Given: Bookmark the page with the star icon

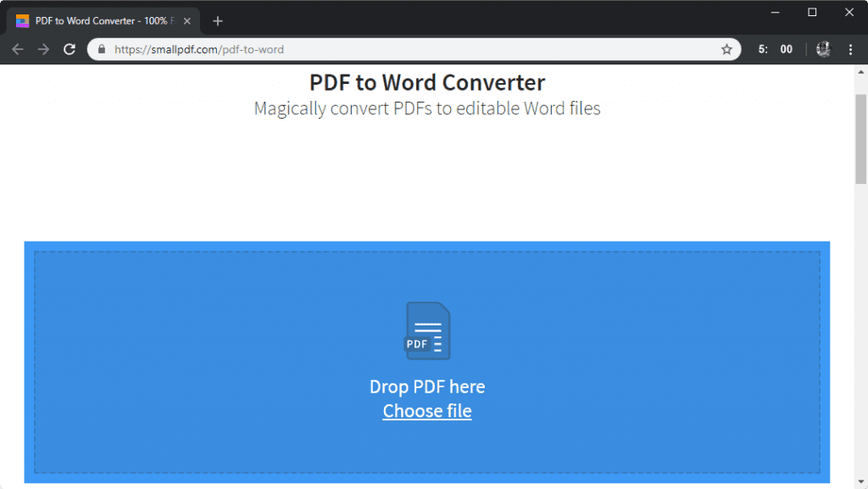Looking at the screenshot, I should (726, 49).
